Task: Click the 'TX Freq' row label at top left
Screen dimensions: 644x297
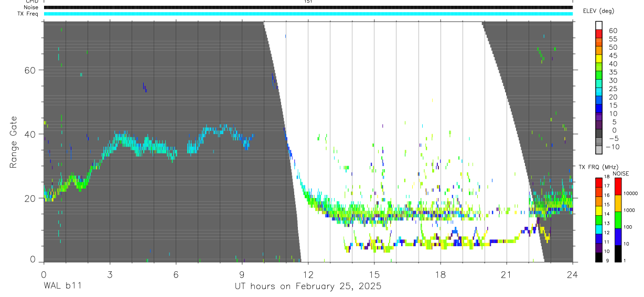Action: coord(28,14)
